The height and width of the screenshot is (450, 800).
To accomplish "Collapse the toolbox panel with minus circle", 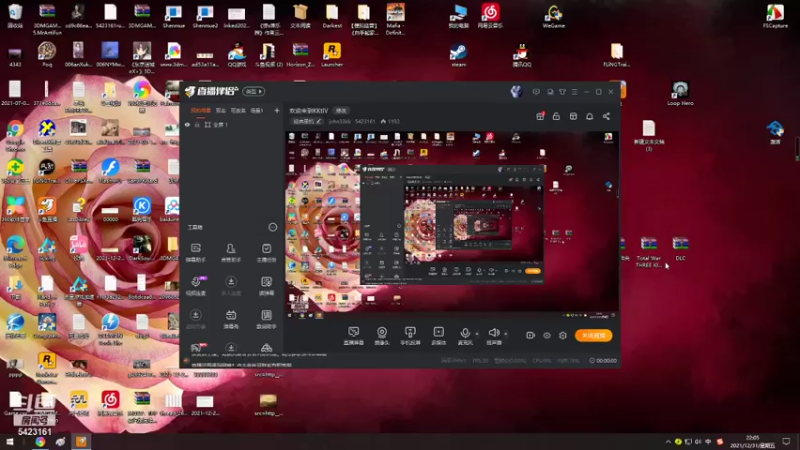I will click(x=273, y=227).
